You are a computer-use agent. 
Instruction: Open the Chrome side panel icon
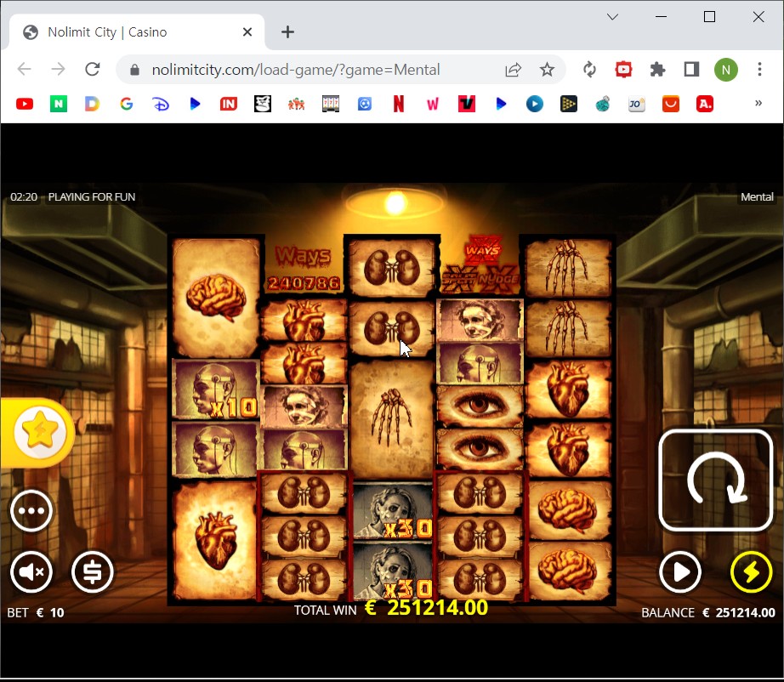tap(691, 70)
